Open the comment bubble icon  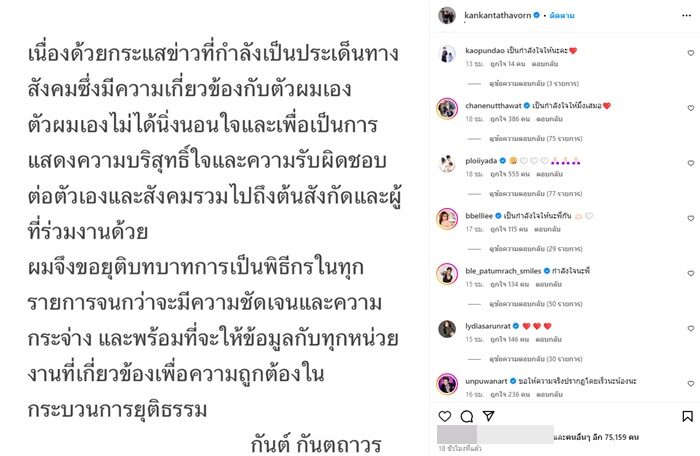point(467,416)
